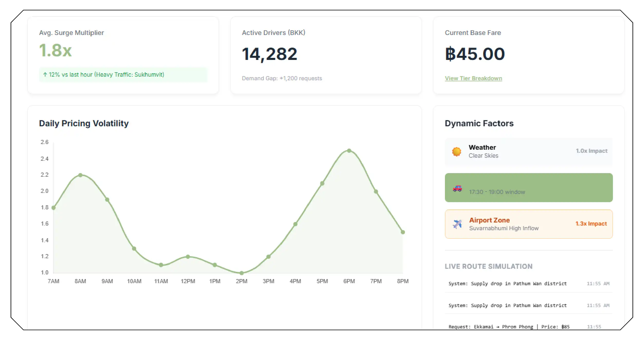Viewport: 644px width, 340px height.
Task: Click the Live Route Simulation heading
Action: (489, 266)
